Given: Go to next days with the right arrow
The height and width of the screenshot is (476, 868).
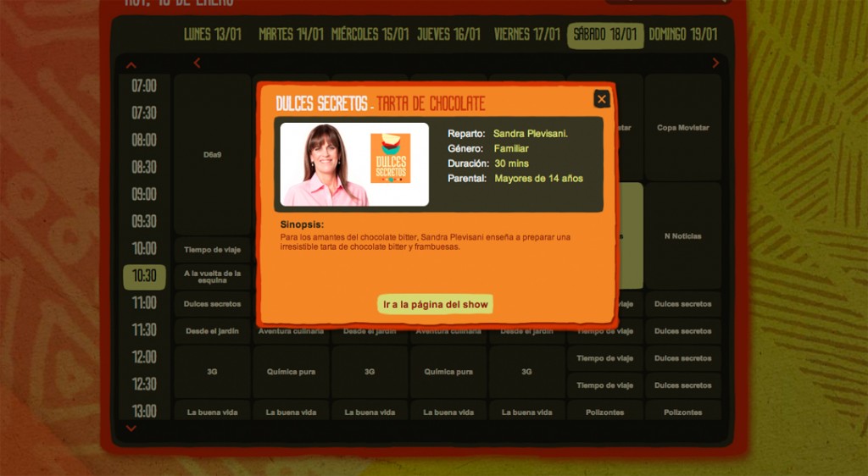Looking at the screenshot, I should click(715, 63).
